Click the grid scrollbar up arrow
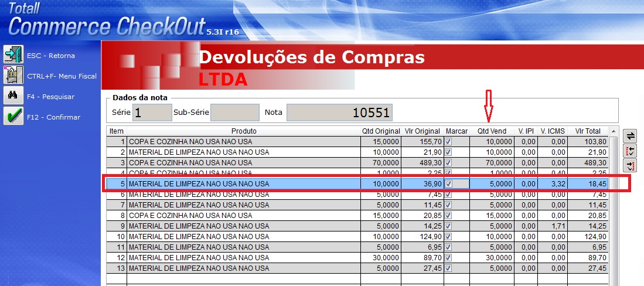The width and height of the screenshot is (644, 286). [613, 131]
